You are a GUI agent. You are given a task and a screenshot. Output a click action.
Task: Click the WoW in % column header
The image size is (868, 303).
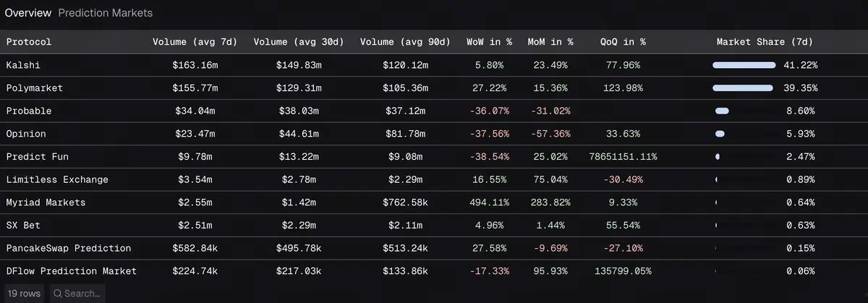(489, 42)
